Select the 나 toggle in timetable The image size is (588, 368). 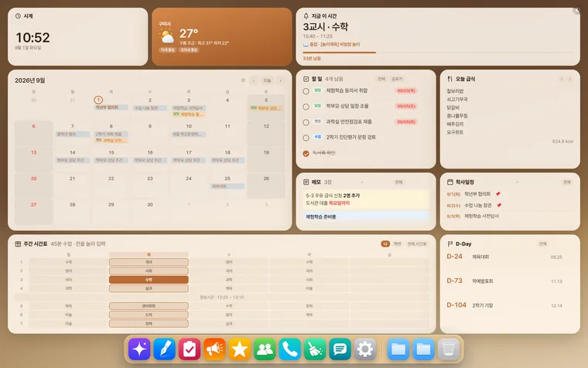point(385,244)
